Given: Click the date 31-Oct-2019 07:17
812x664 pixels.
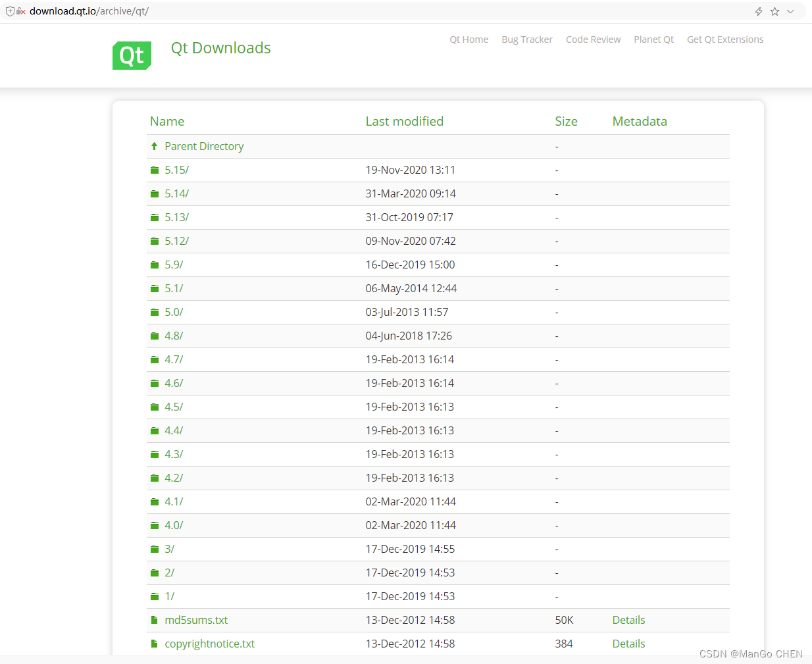Looking at the screenshot, I should tap(409, 217).
